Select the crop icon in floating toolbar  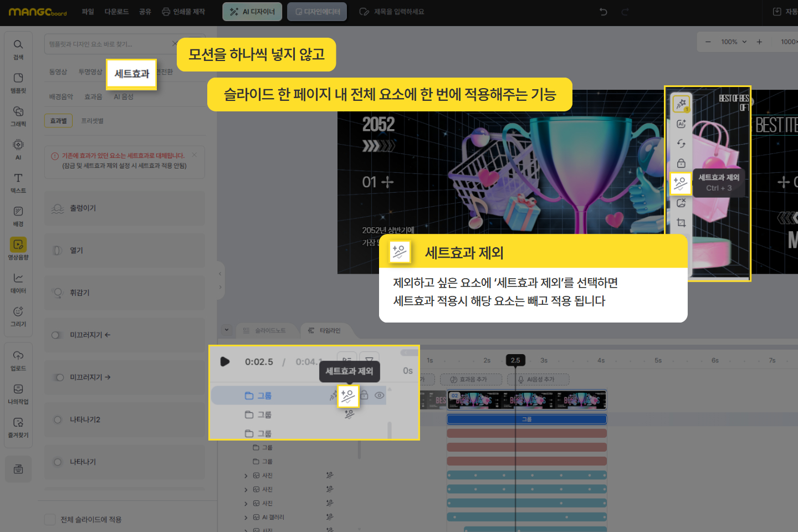tap(681, 223)
